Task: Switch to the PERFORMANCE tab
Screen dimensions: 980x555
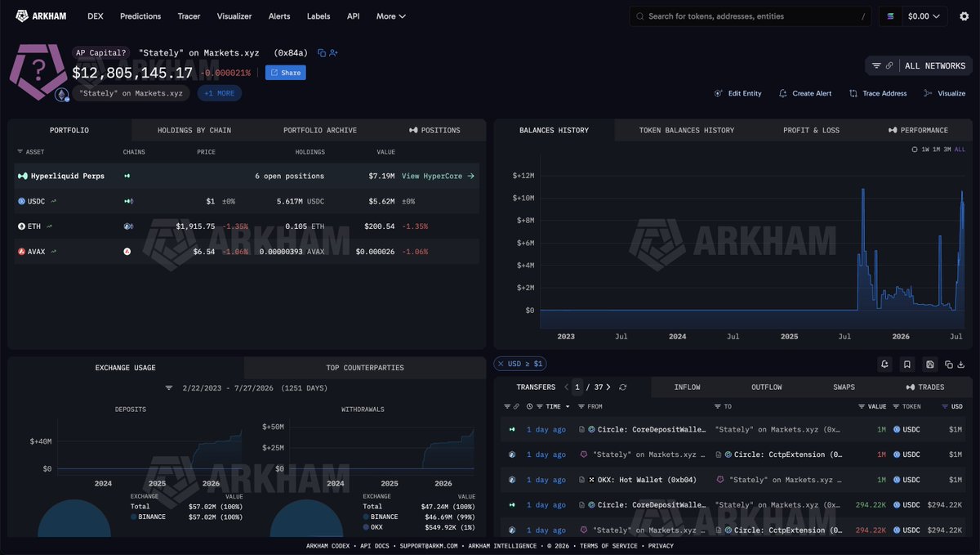Action: [x=919, y=130]
